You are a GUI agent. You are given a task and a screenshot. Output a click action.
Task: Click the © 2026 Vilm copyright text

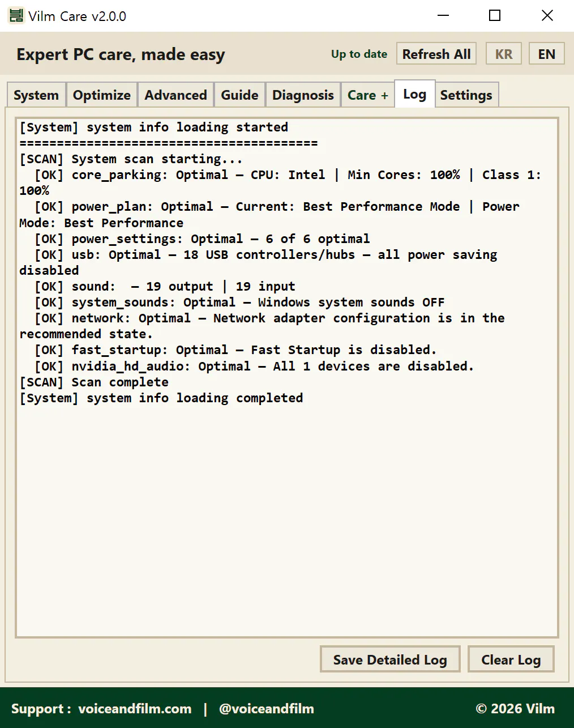[x=515, y=708]
